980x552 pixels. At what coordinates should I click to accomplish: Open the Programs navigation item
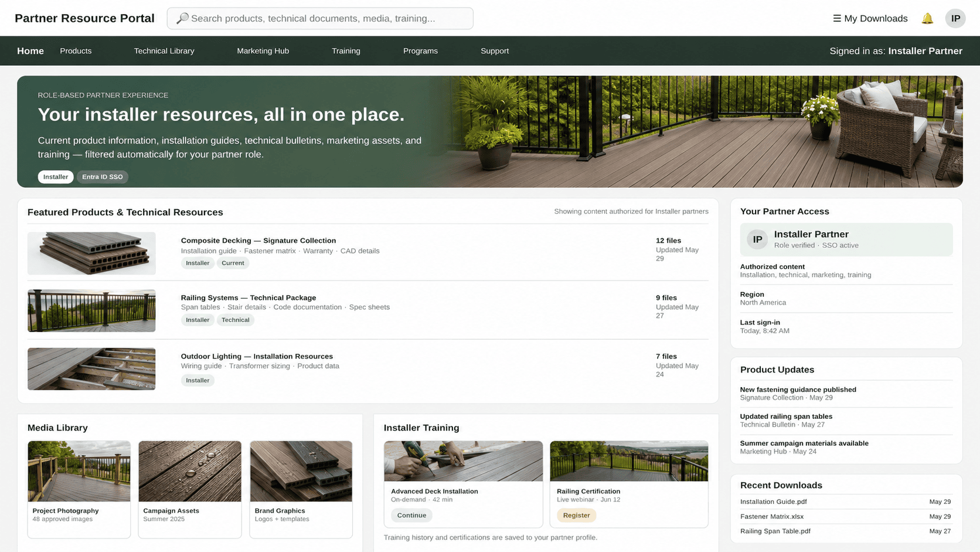click(420, 51)
